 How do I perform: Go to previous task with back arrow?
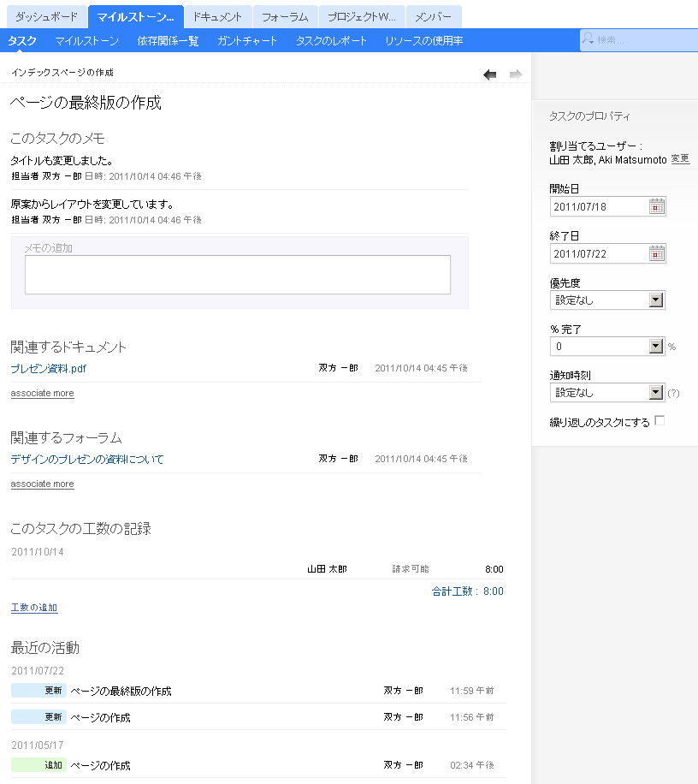point(489,74)
